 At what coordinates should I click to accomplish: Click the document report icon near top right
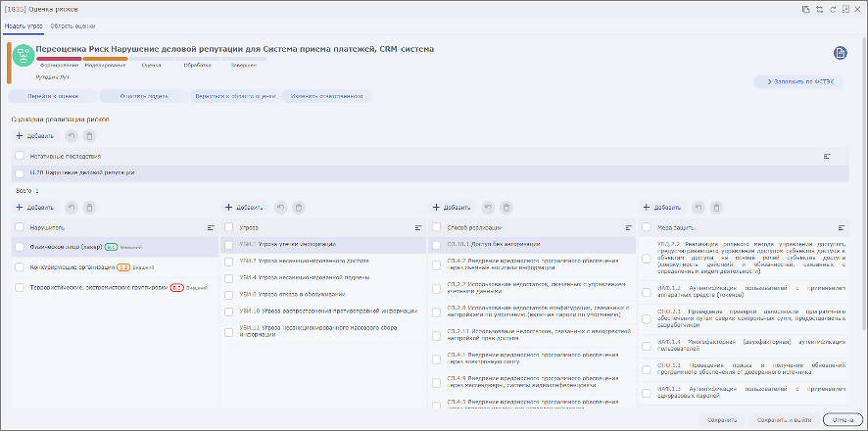tap(841, 53)
